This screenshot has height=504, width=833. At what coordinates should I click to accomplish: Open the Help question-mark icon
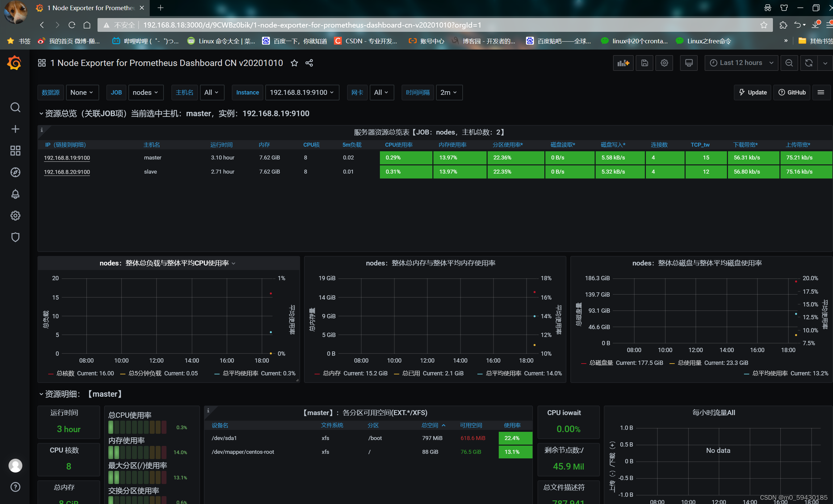(x=15, y=487)
